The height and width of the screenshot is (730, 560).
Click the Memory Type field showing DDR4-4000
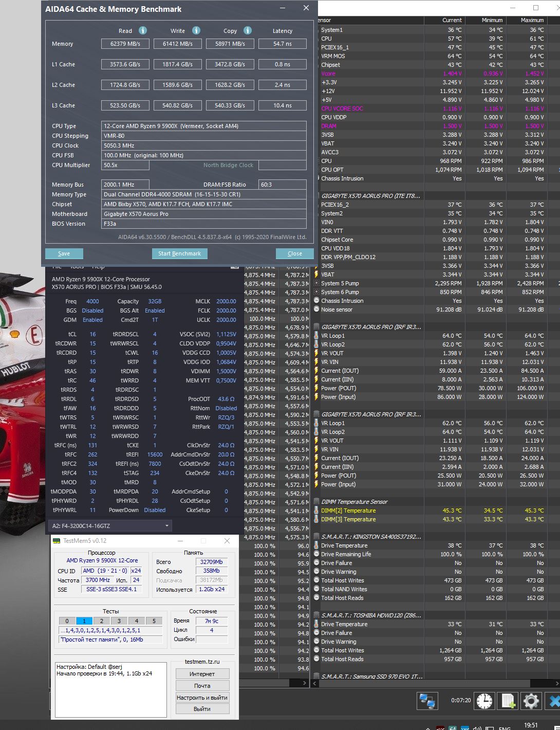tap(204, 194)
